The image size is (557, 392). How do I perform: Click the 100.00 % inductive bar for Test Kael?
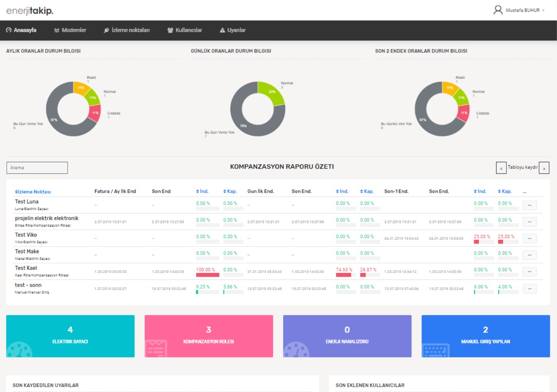coord(208,275)
